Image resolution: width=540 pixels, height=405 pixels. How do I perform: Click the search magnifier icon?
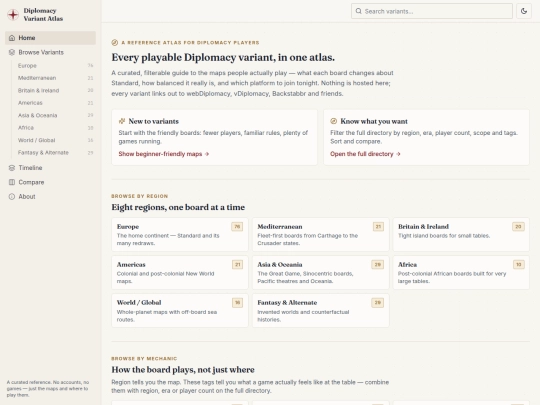(x=359, y=11)
